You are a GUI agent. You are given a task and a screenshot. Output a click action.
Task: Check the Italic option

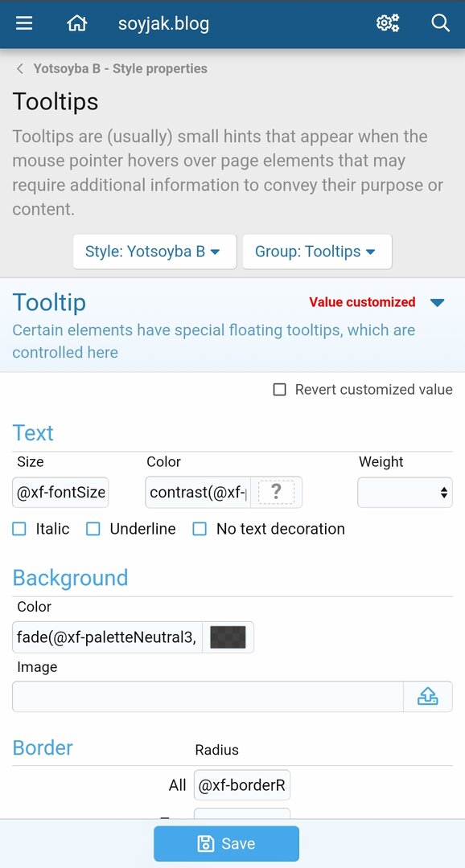[19, 529]
